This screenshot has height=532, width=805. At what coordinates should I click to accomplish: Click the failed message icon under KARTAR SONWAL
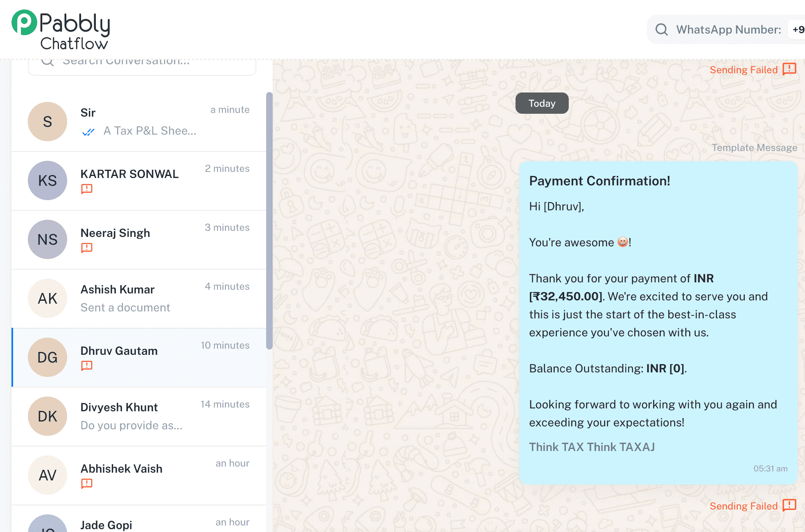87,189
